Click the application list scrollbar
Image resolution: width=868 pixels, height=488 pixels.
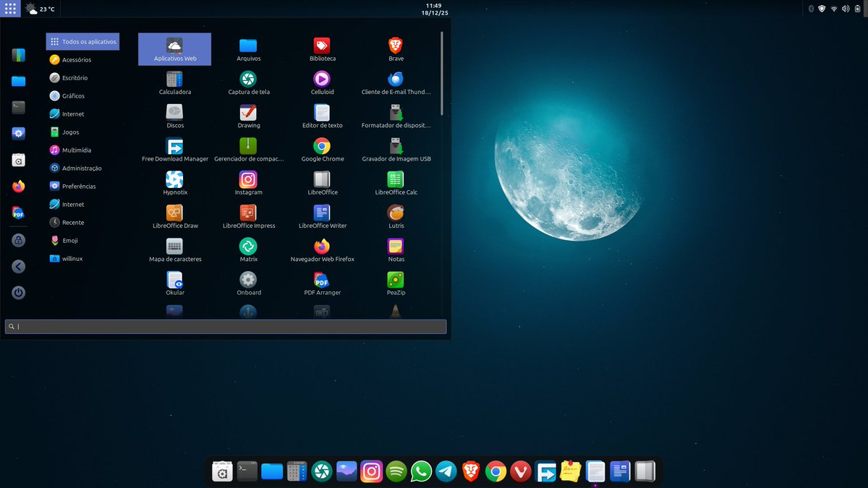tap(442, 73)
